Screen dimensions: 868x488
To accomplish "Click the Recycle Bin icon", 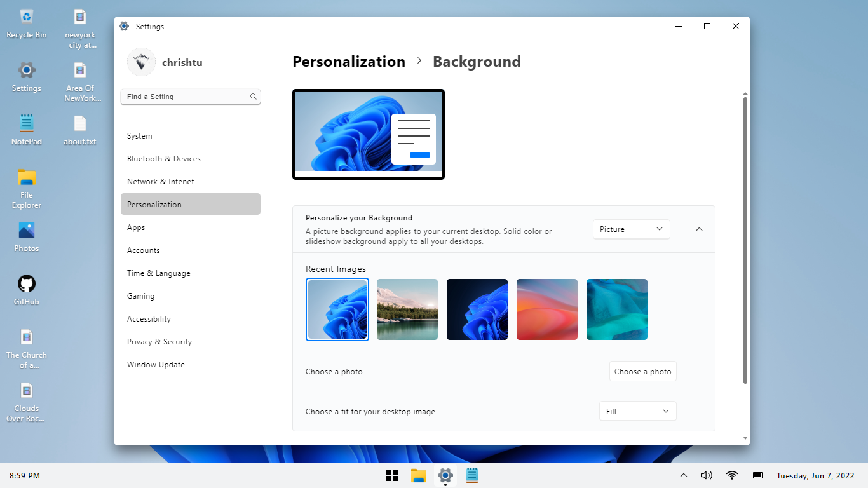I will [27, 17].
